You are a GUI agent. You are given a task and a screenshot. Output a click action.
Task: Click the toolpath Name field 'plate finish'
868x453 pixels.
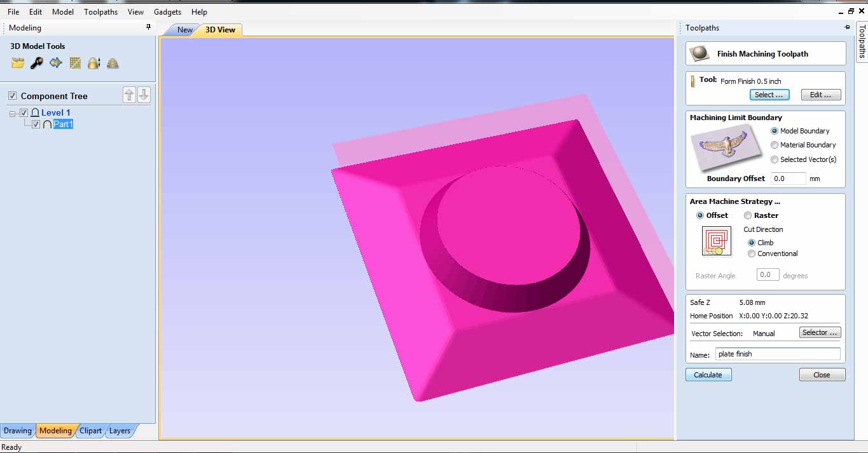point(778,354)
